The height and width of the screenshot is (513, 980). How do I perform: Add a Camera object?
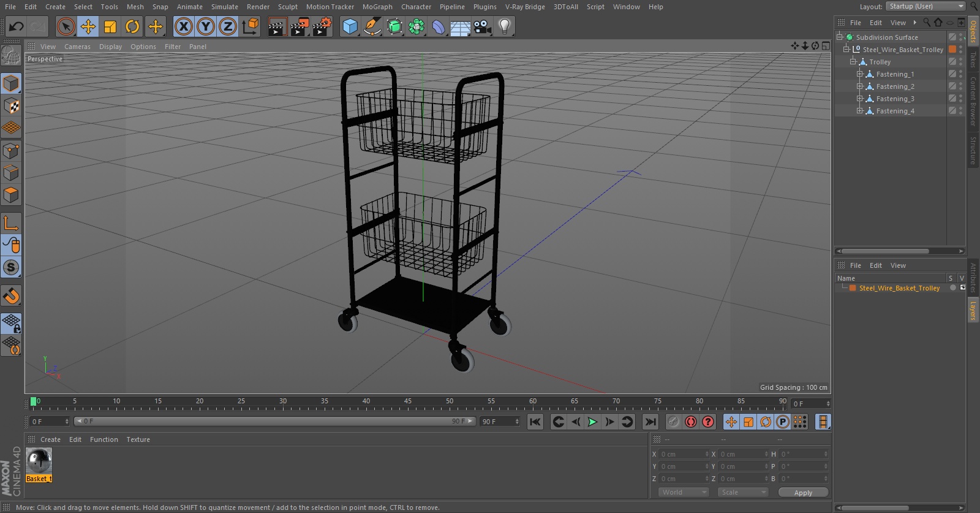click(483, 26)
